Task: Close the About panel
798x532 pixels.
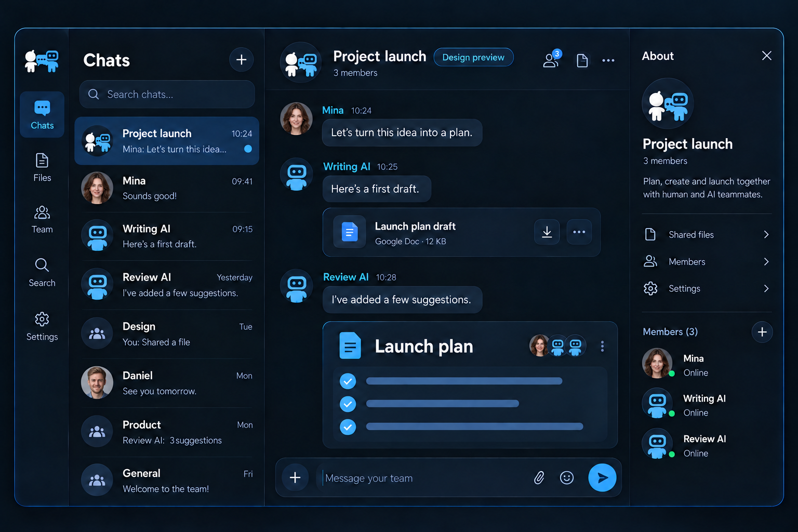Action: 766,56
